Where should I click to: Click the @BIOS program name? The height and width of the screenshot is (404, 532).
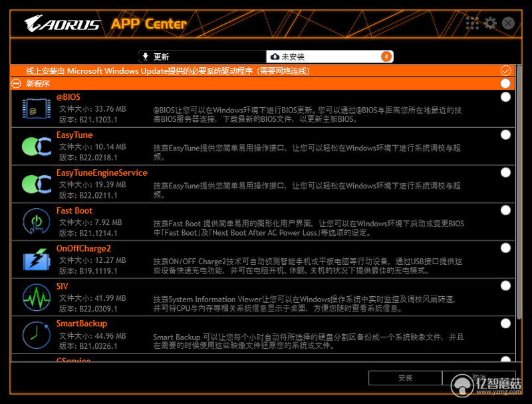tap(68, 97)
